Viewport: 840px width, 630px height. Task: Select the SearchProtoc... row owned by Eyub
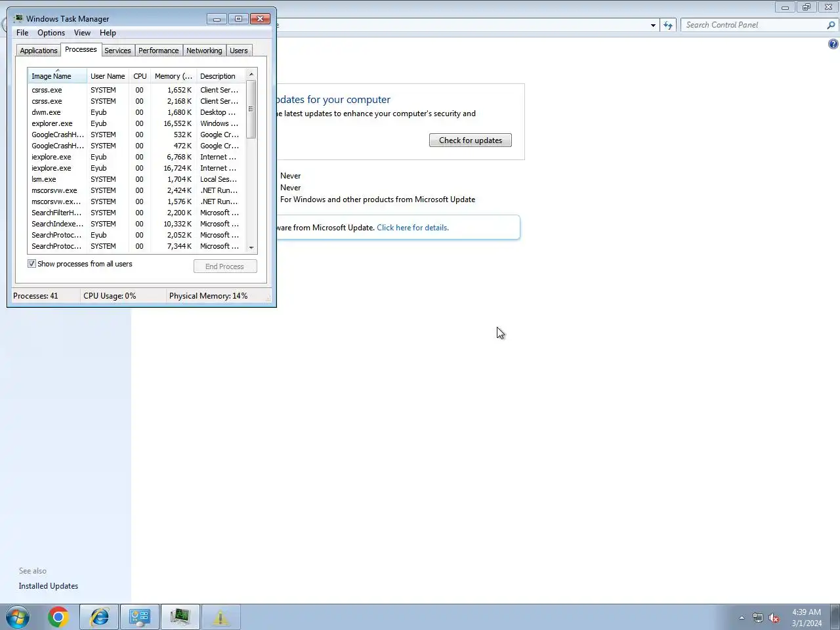click(x=136, y=235)
